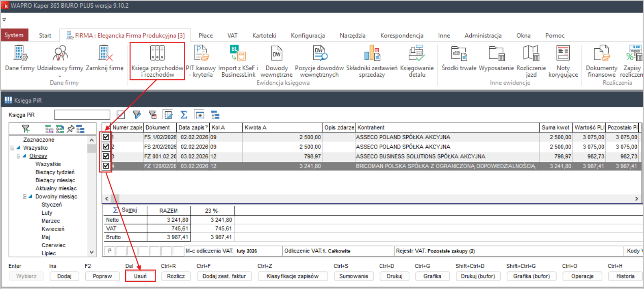Click Klasyfikacje zapisów button
644x289 pixels.
pyautogui.click(x=293, y=276)
